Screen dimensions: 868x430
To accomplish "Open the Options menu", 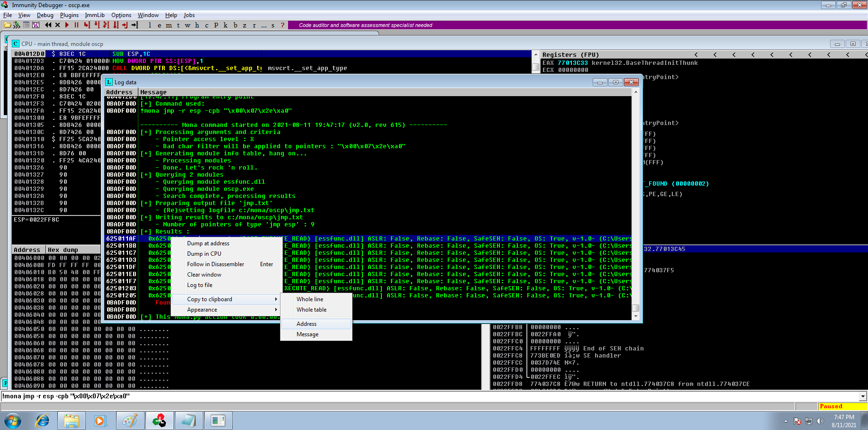I will [121, 15].
